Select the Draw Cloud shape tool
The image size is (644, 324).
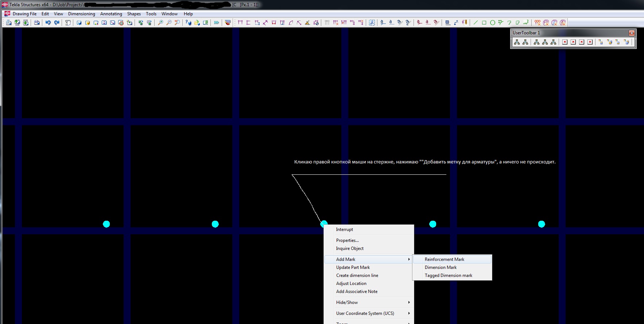tap(525, 23)
